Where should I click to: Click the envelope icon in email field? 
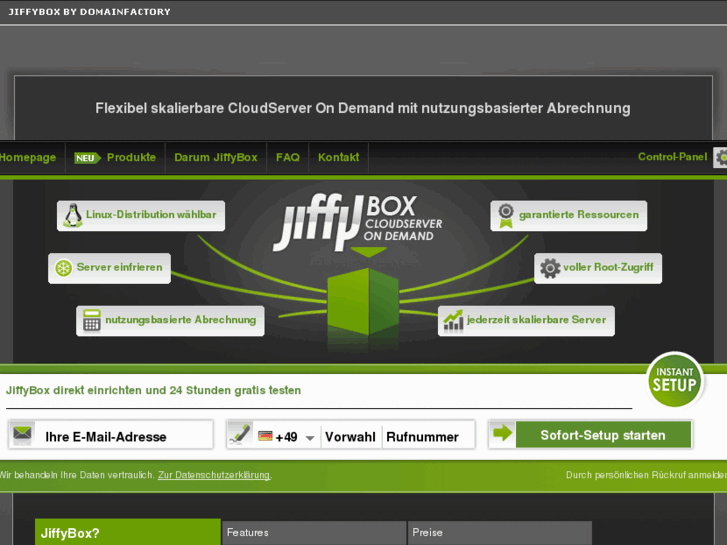tap(22, 434)
